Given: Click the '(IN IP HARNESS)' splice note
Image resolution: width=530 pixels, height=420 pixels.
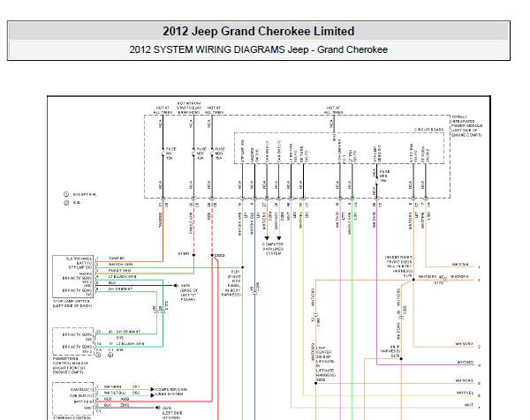Looking at the screenshot, I should pyautogui.click(x=390, y=351).
